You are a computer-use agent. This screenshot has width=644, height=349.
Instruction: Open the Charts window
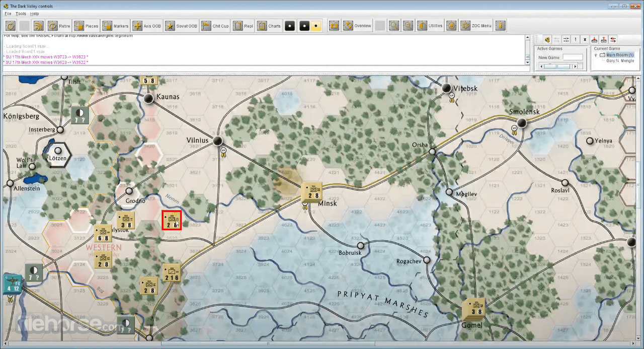(269, 26)
